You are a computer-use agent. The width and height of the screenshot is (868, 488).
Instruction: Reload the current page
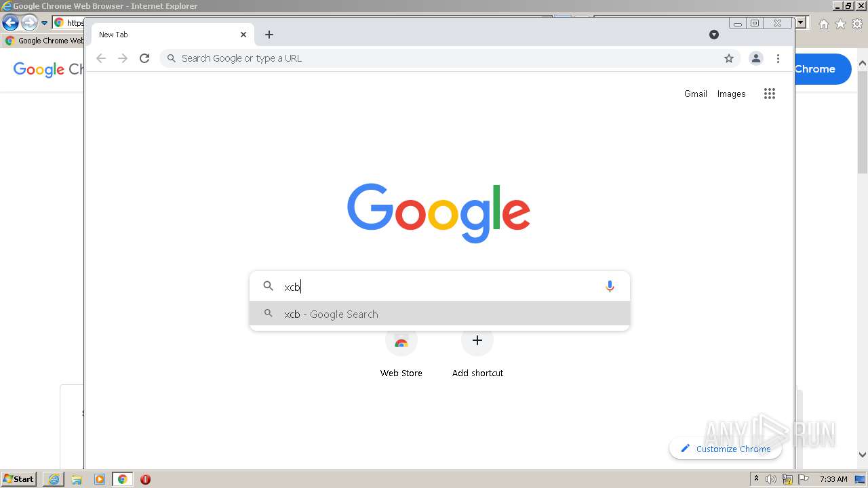click(144, 58)
